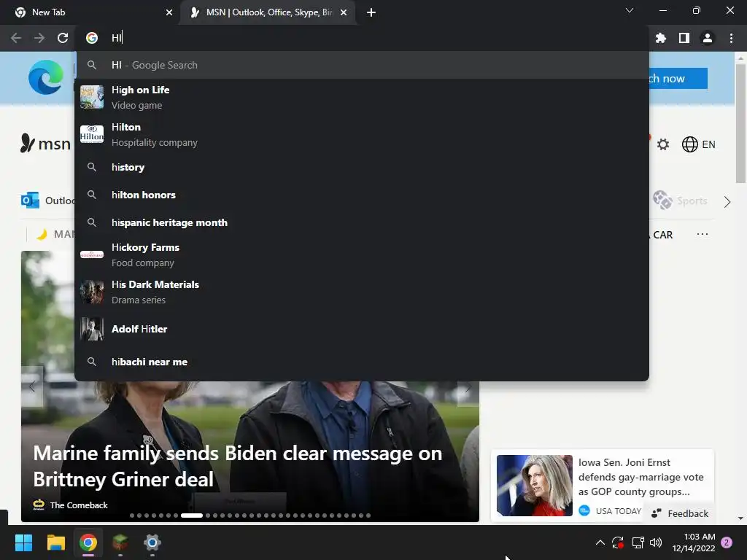Open the Chrome profile avatar icon
The width and height of the screenshot is (747, 560).
(x=708, y=38)
